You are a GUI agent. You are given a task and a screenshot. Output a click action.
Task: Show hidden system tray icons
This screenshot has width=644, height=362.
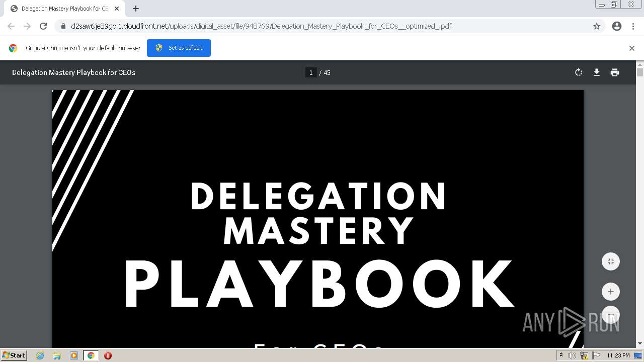561,355
